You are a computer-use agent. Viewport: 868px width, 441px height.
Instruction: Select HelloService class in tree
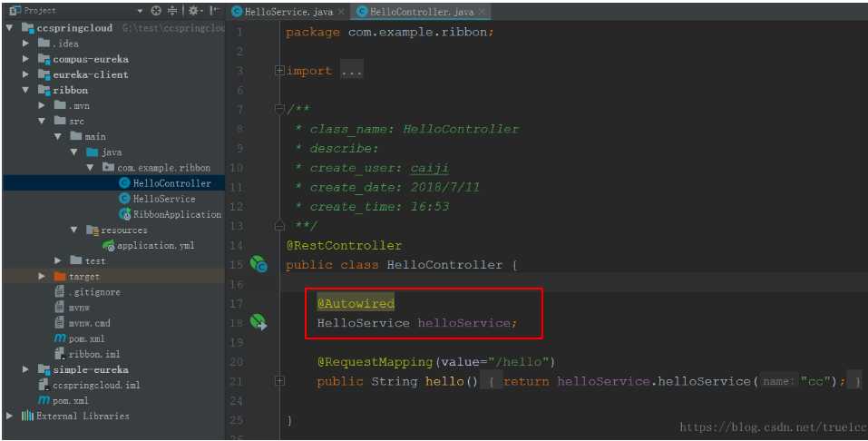tap(164, 199)
